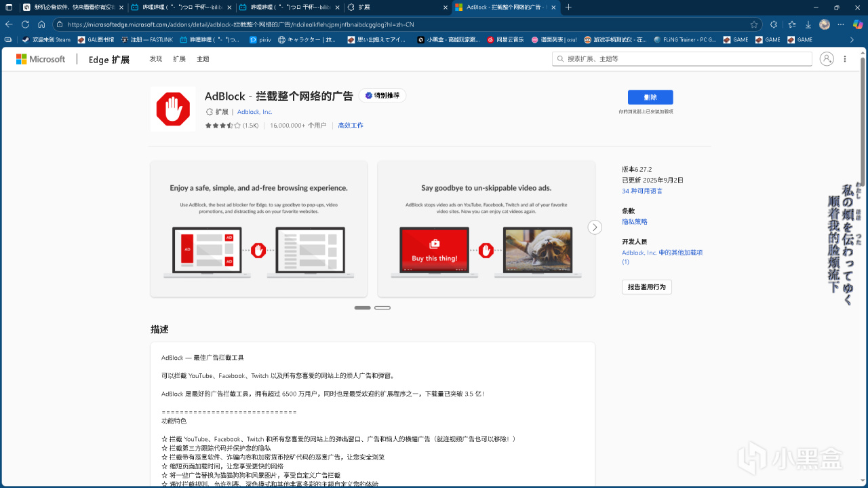Open the un-skippable video ads screenshot
Screen dimensions: 868x488
486,229
